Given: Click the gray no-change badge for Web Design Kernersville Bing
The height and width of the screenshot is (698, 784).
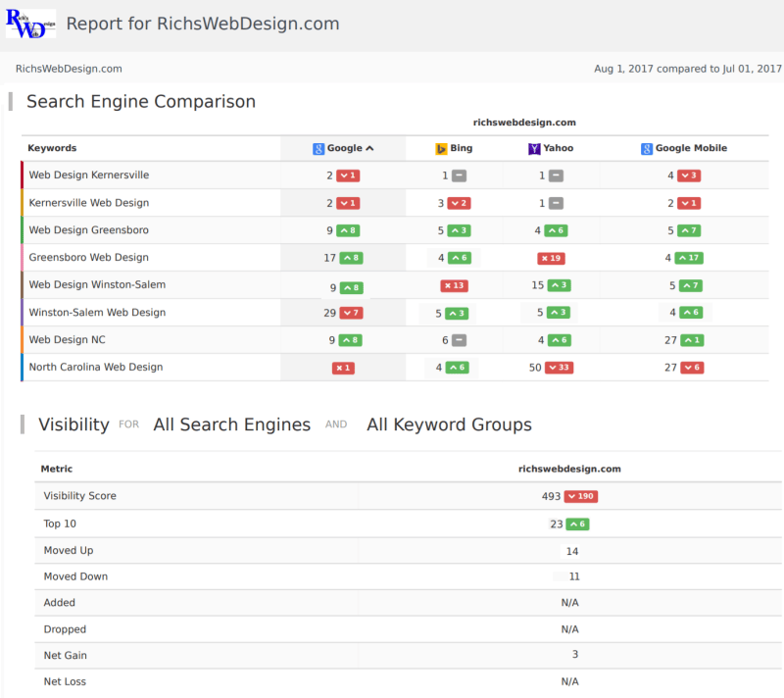Looking at the screenshot, I should 459,175.
